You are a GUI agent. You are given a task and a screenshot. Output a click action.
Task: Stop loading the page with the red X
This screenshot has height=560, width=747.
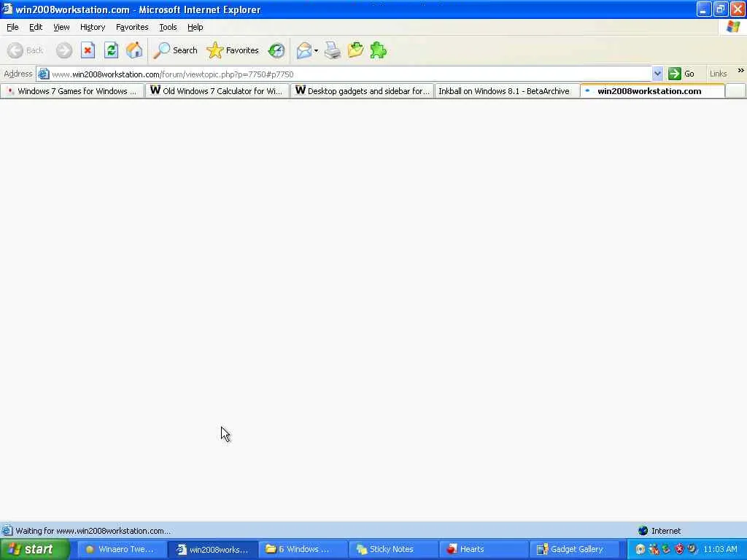88,50
